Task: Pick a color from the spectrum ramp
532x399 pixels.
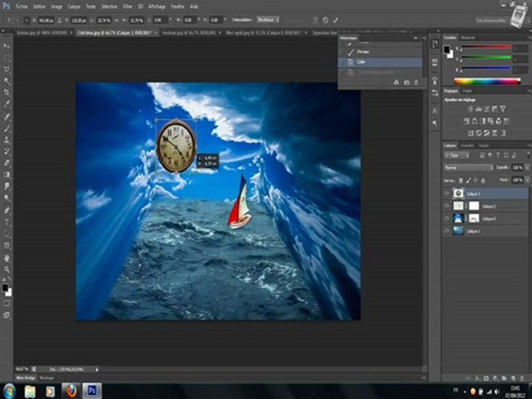Action: (x=487, y=81)
